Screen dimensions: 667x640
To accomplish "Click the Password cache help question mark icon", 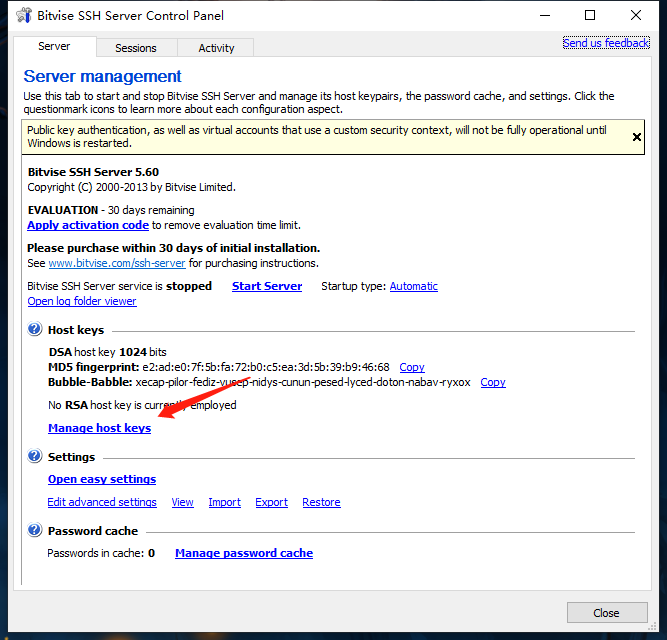I will tap(35, 530).
